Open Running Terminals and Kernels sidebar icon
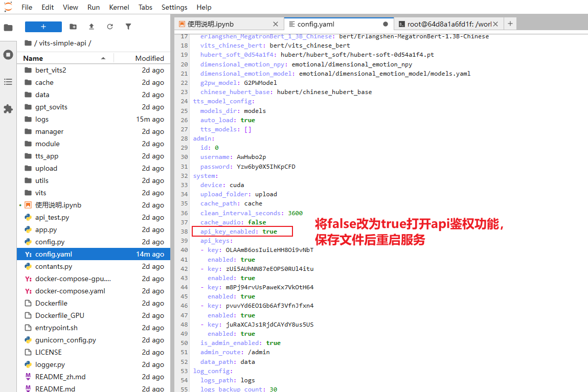Viewport: 588px width, 392px height. [8, 55]
